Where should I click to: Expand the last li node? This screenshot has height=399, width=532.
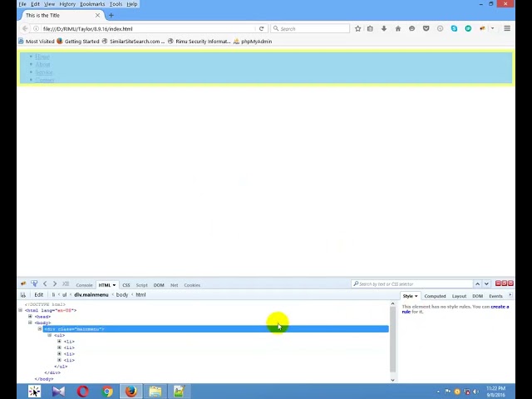point(59,360)
